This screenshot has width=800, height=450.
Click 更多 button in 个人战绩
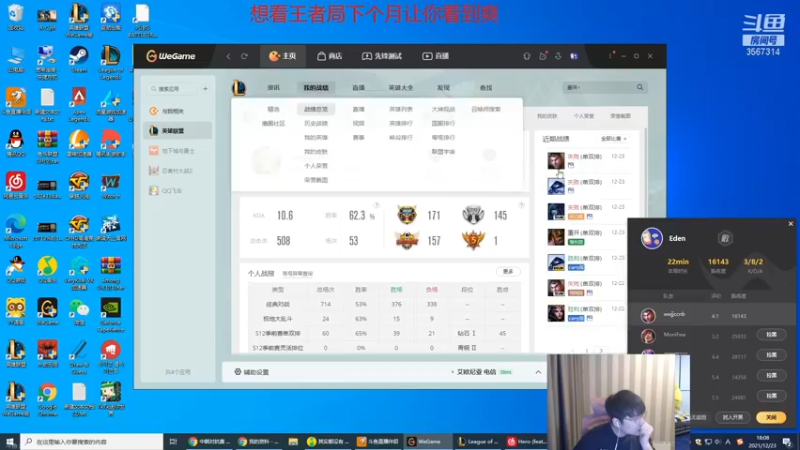tap(508, 271)
